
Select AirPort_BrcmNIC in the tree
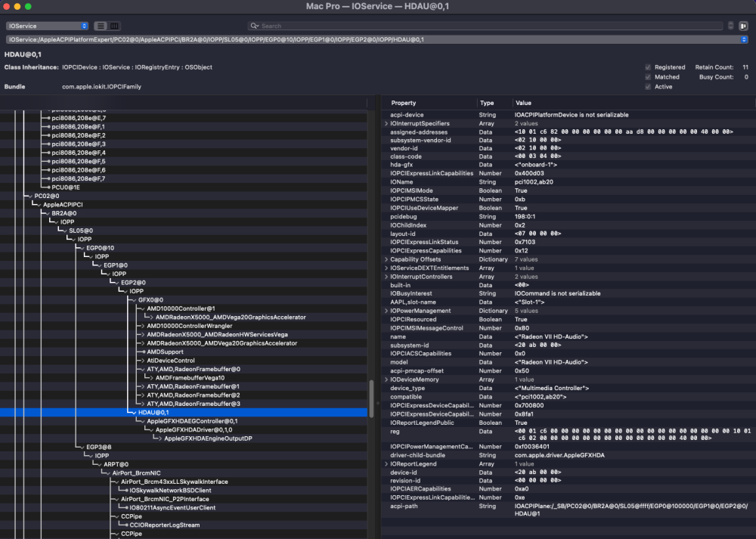136,473
